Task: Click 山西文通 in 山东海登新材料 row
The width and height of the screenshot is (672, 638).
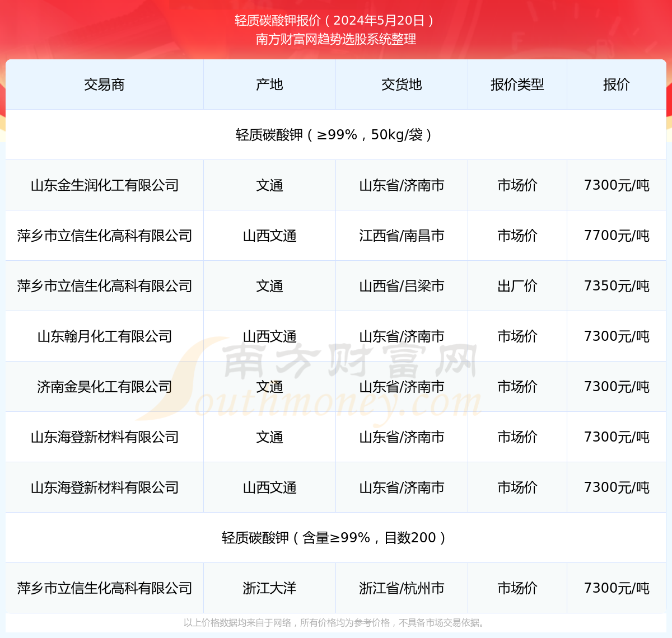Action: tap(269, 487)
